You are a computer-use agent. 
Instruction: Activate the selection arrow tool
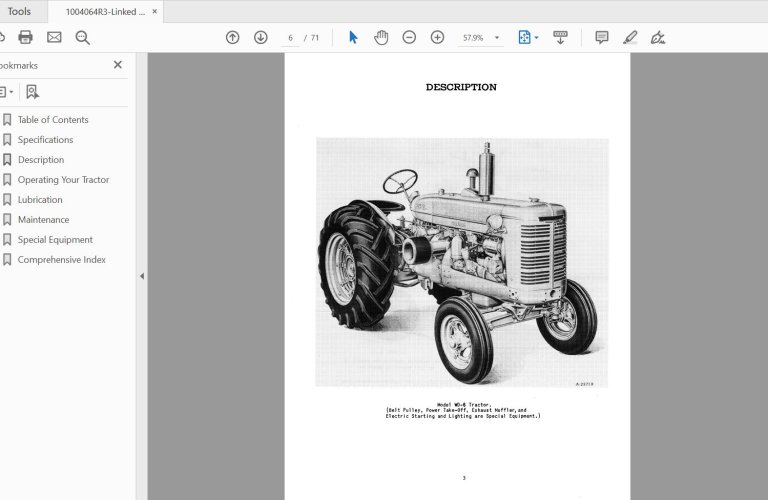pos(353,37)
